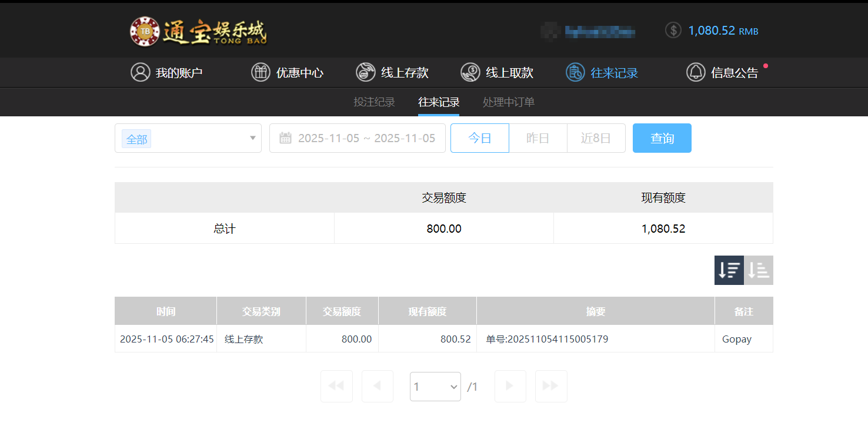Sort records using the right sort icon
The height and width of the screenshot is (433, 868).
758,270
